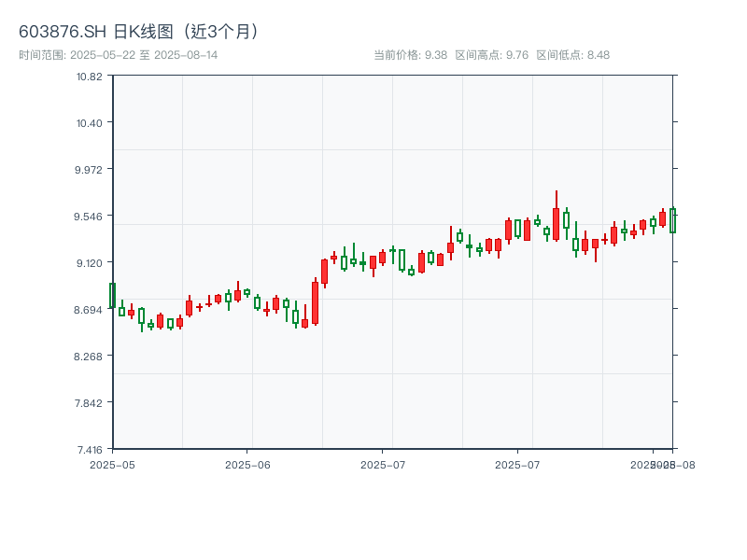Click the 时间范围 date range text
The height and width of the screenshot is (560, 747).
click(x=119, y=55)
